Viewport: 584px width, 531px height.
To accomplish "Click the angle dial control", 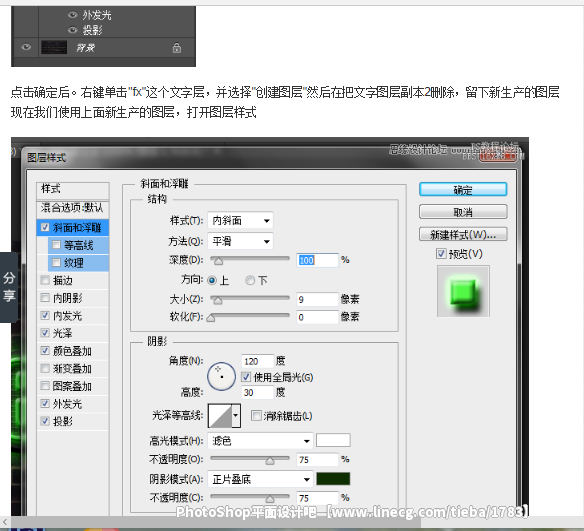I will pyautogui.click(x=221, y=376).
